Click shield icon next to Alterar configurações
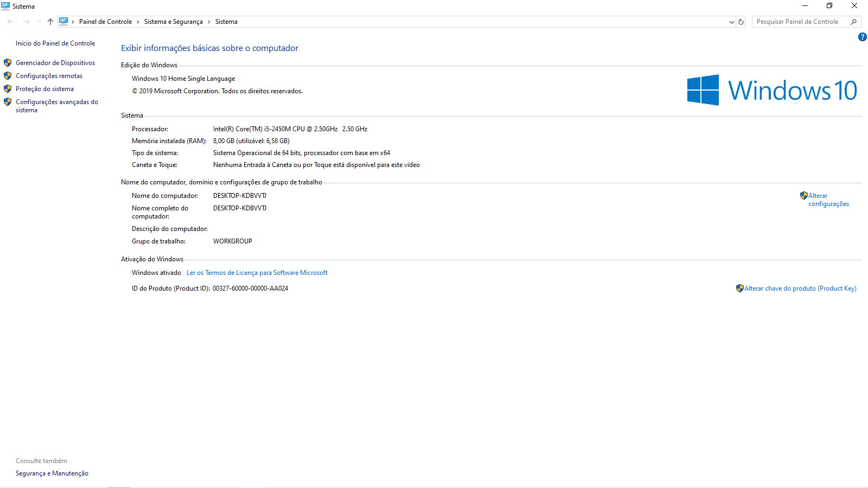This screenshot has width=868, height=488. click(x=804, y=196)
